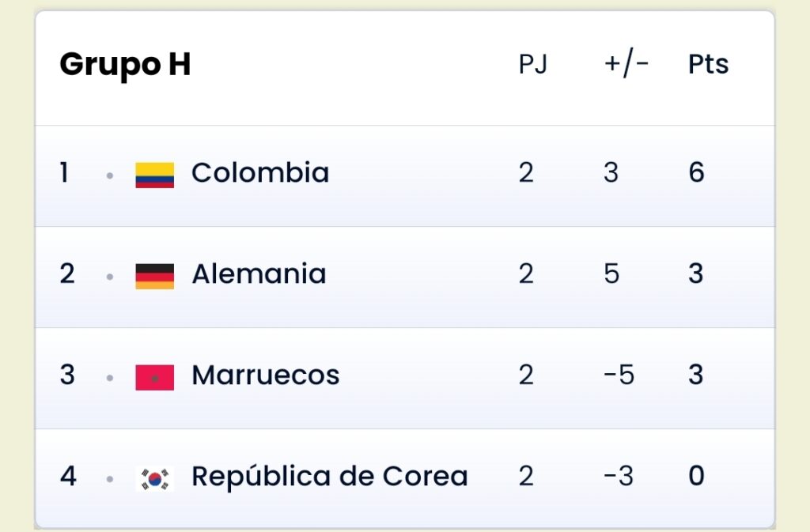Select Alemania's goal difference value 5
Viewport: 810px width, 532px height.
[611, 274]
